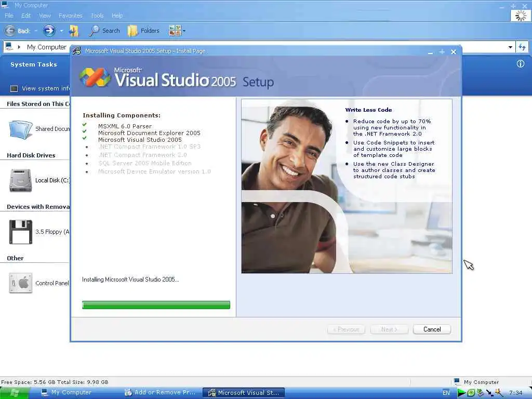The image size is (532, 399).
Task: Click the disabled Previous button in Setup
Action: tap(346, 329)
